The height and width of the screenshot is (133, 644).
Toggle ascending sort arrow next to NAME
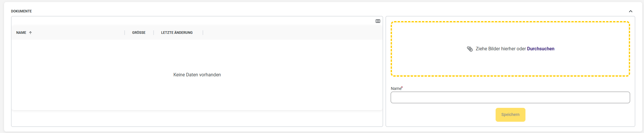30,33
